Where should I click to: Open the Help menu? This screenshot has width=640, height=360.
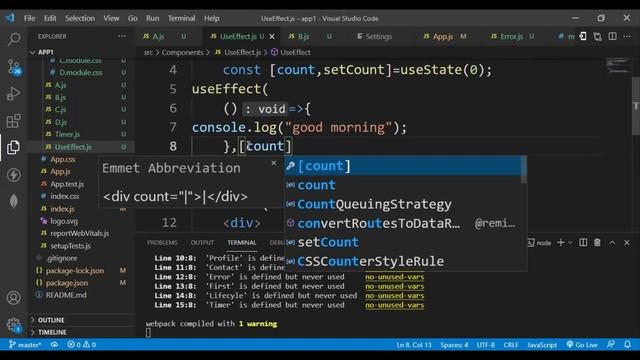(x=211, y=18)
